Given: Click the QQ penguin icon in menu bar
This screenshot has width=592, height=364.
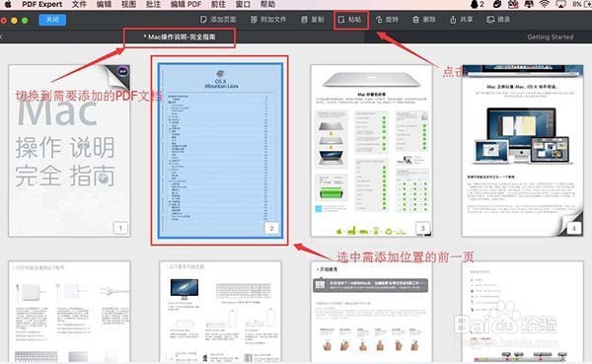Looking at the screenshot, I should click(x=475, y=4).
